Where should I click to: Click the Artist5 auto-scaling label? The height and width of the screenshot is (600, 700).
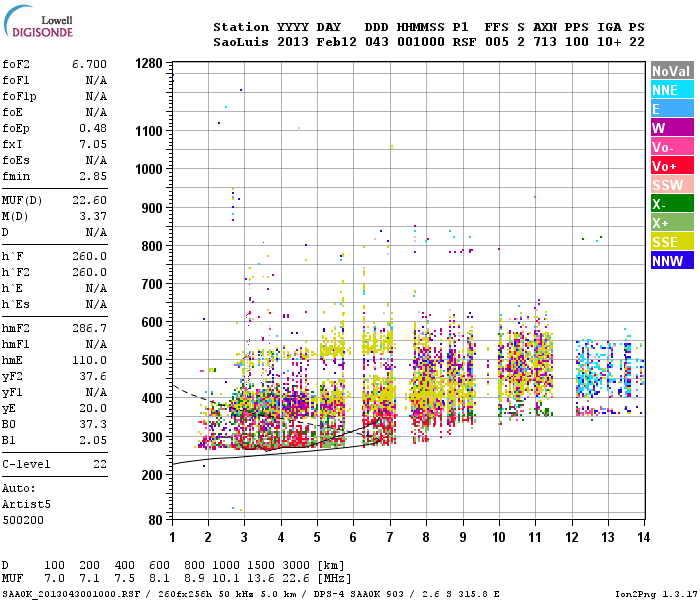26,504
